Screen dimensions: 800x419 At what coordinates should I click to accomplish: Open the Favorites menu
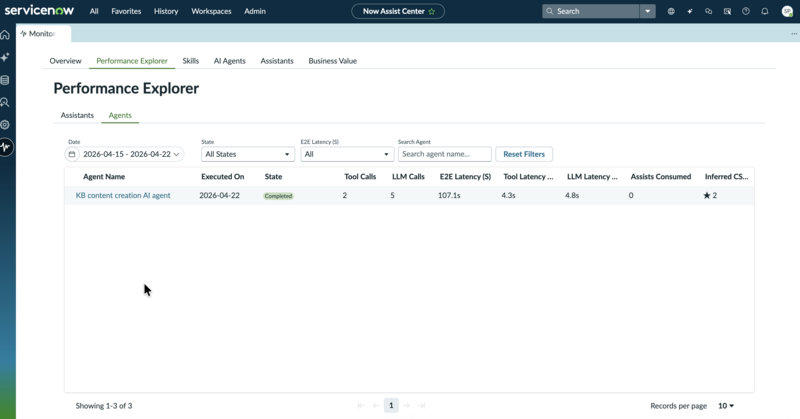(126, 11)
